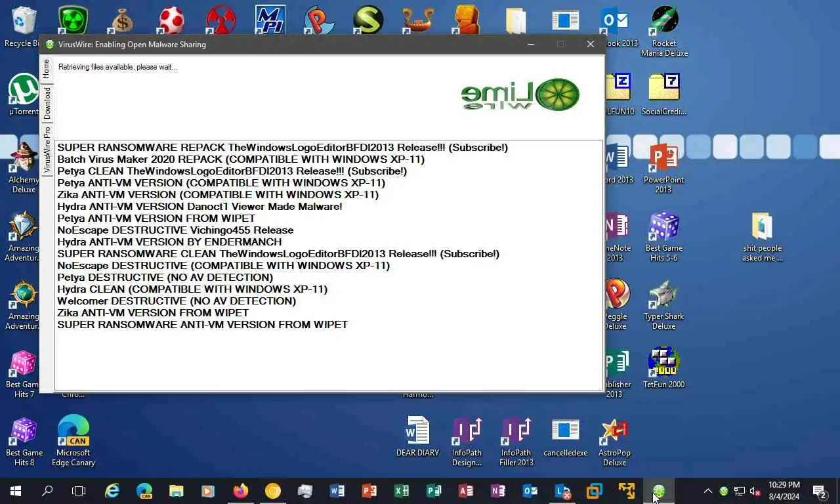Launch Edge Canary from the taskbar
Image resolution: width=840 pixels, height=504 pixels.
[144, 491]
